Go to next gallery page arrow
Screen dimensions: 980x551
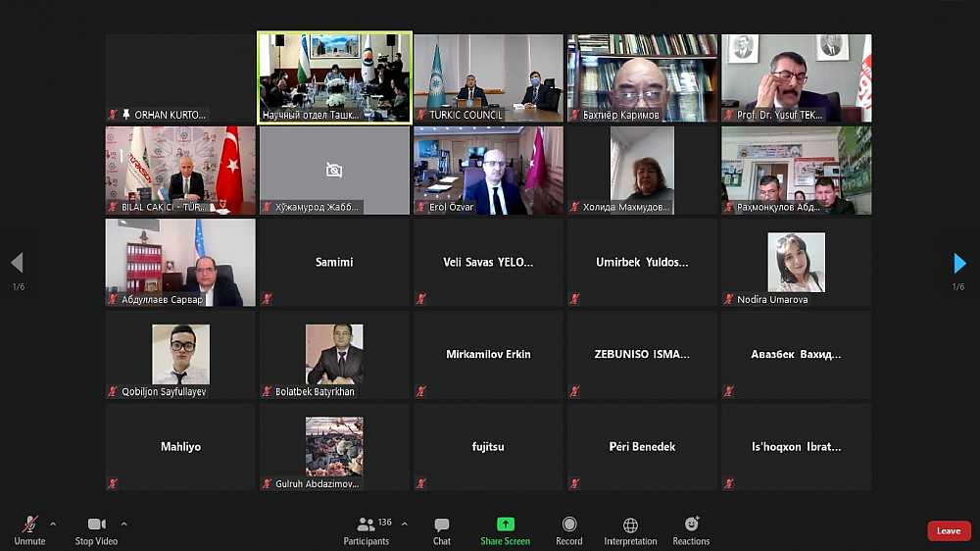pos(959,263)
